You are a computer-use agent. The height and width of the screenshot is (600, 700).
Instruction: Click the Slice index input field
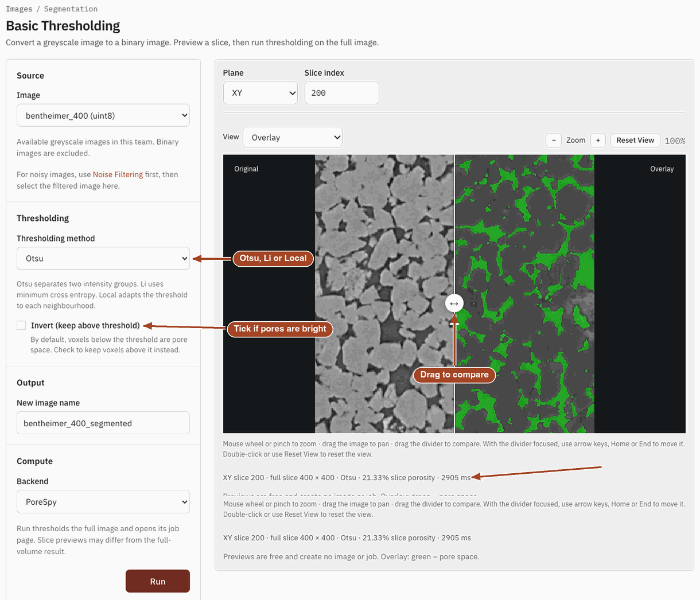(342, 93)
